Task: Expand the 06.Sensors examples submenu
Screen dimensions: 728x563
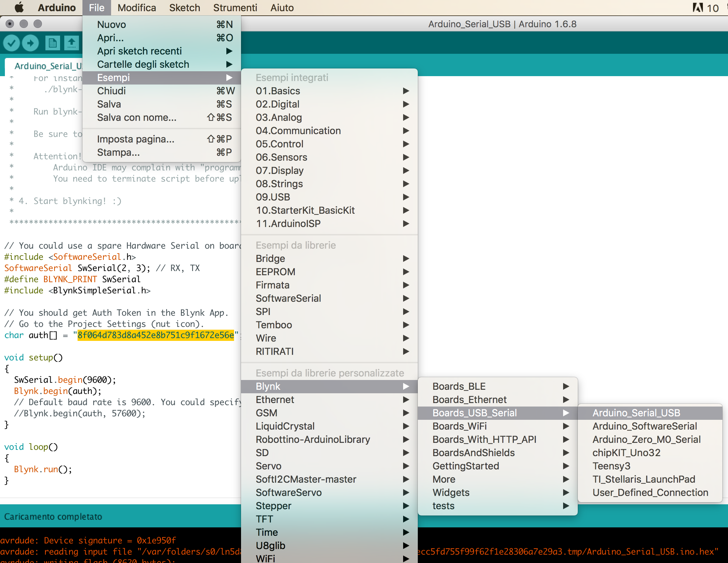Action: (329, 157)
